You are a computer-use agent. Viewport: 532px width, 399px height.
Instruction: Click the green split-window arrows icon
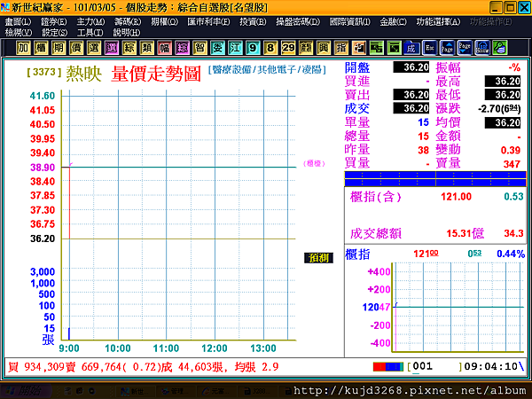pyautogui.click(x=377, y=48)
